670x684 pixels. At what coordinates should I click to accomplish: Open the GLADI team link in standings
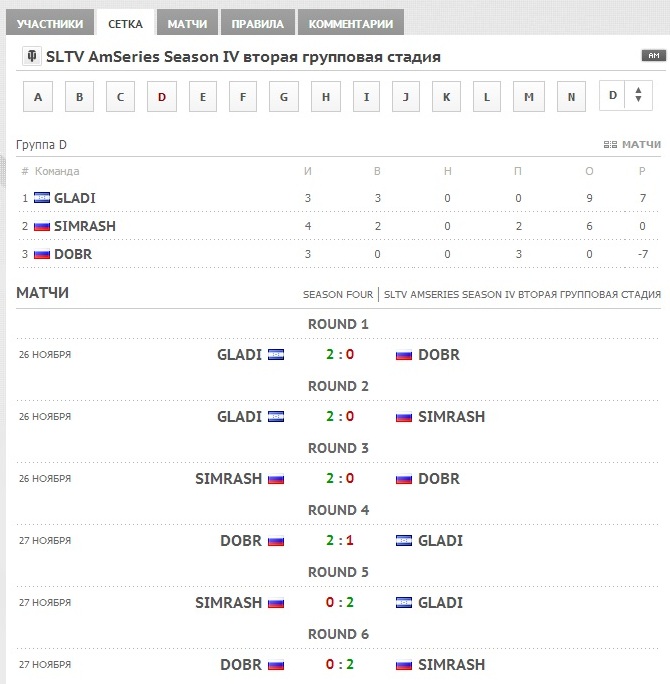pyautogui.click(x=75, y=198)
